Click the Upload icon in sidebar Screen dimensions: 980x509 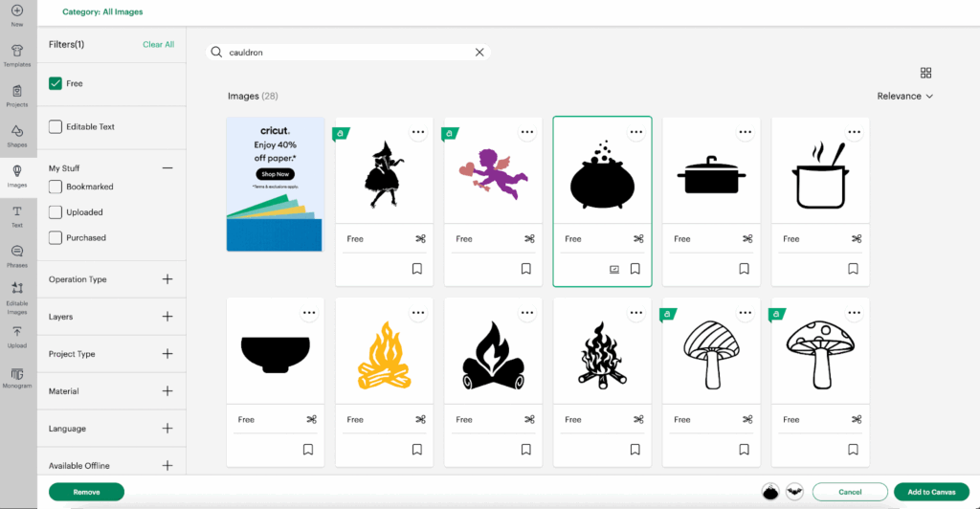point(17,336)
